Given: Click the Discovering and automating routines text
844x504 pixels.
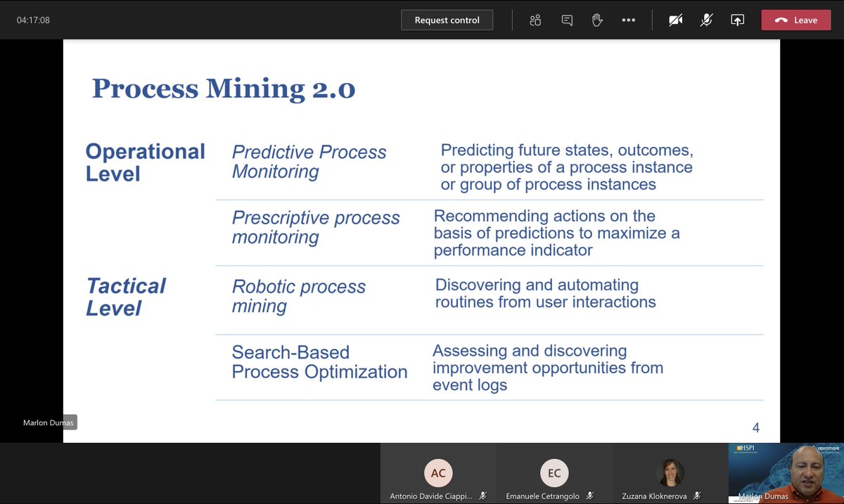Looking at the screenshot, I should pos(545,294).
